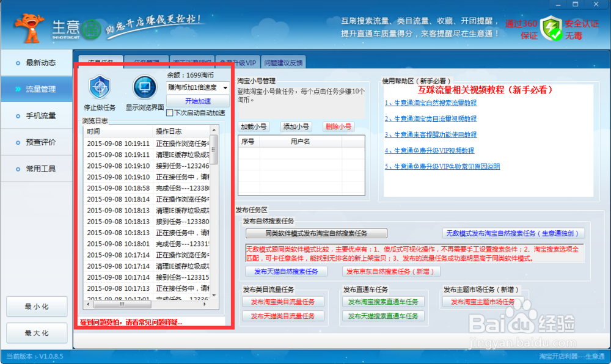The width and height of the screenshot is (611, 364).
Task: Select 预查评价 in the sidebar
Action: click(x=36, y=142)
